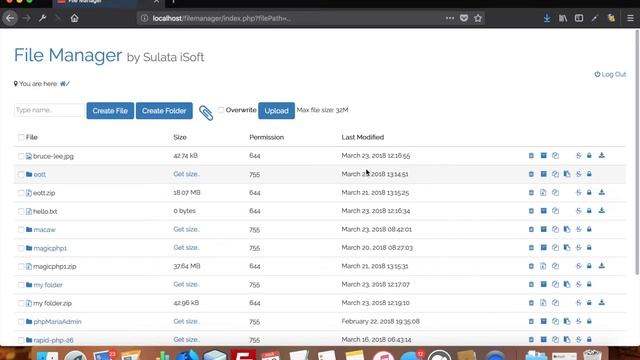This screenshot has height=360, width=640.
Task: Click the trash icon for magicphp1 folder
Action: (531, 248)
